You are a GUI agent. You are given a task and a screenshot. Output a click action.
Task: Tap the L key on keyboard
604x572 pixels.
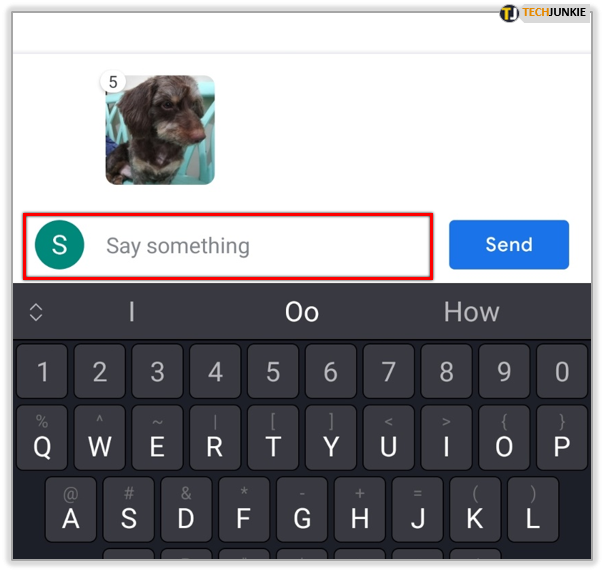coord(533,509)
